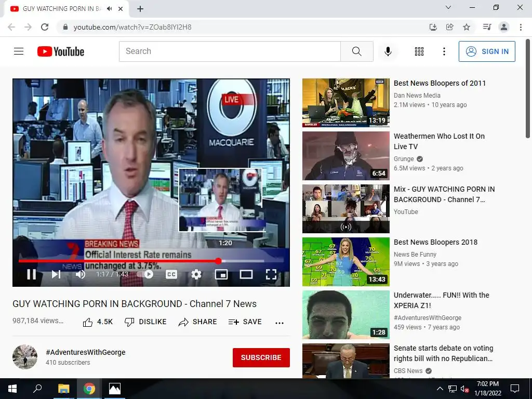Open more actions menu below the video
This screenshot has width=532, height=399.
pyautogui.click(x=279, y=323)
